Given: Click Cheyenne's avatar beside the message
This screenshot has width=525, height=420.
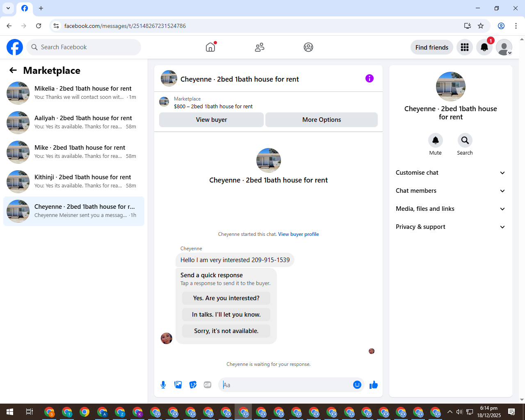Looking at the screenshot, I should [x=167, y=338].
